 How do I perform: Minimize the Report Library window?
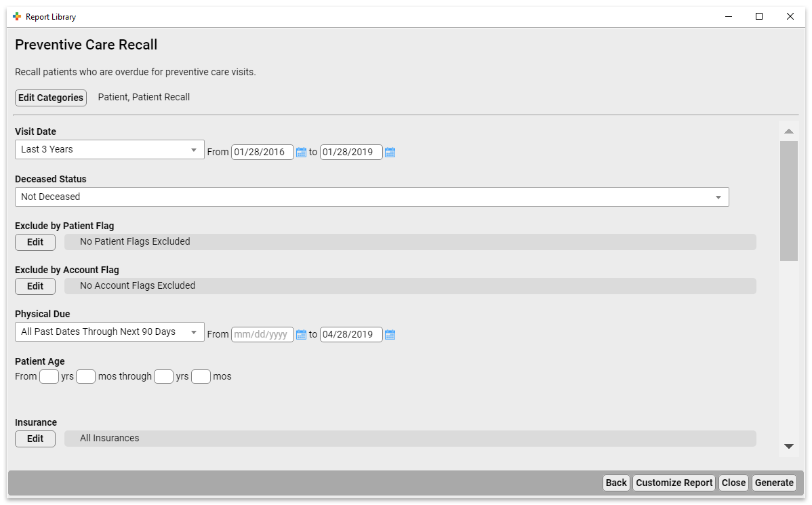coord(729,16)
